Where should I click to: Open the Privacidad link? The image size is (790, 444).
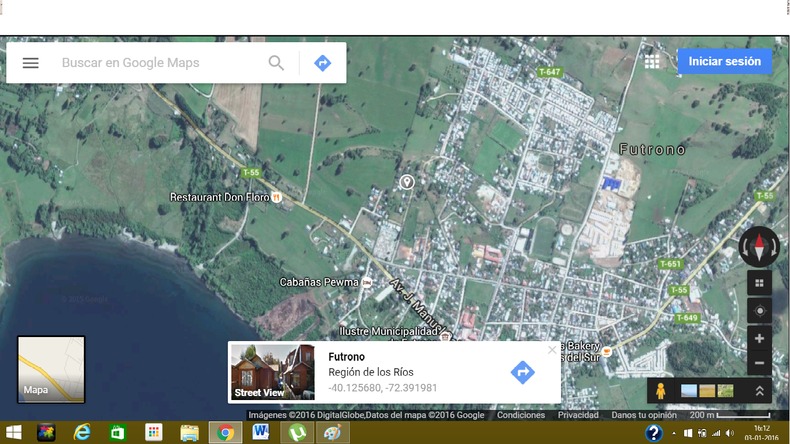point(578,415)
